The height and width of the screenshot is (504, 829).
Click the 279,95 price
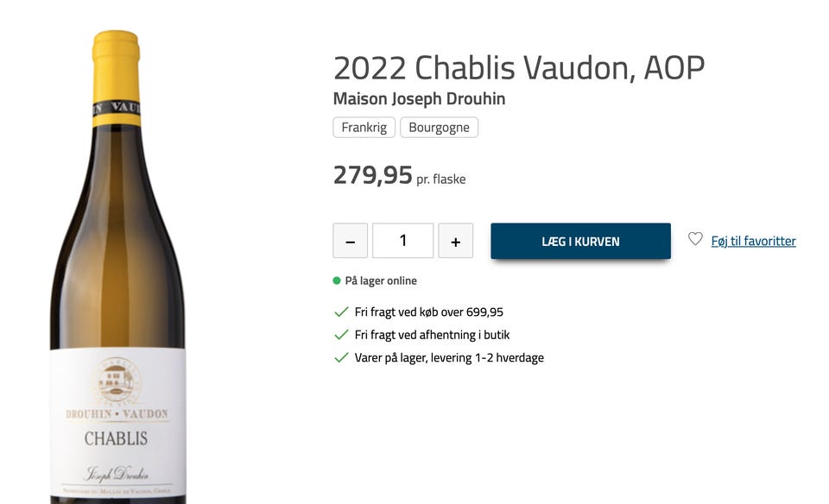coord(373,175)
